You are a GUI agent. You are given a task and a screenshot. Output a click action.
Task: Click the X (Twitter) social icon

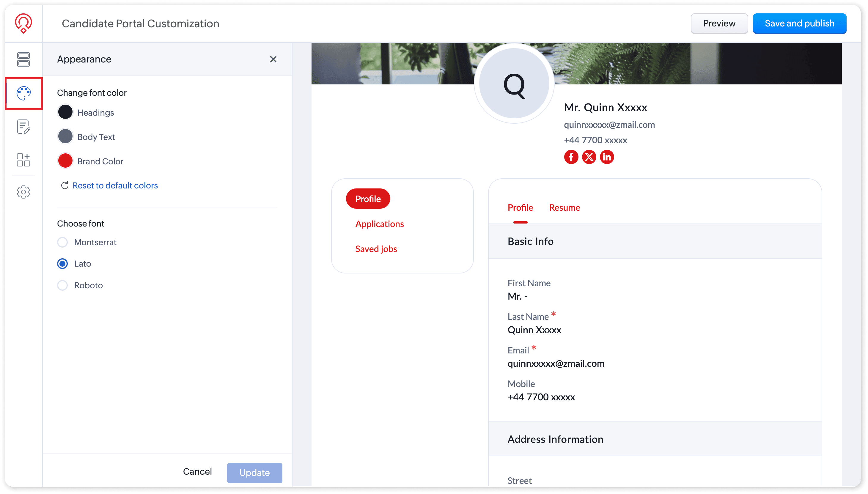coord(589,157)
